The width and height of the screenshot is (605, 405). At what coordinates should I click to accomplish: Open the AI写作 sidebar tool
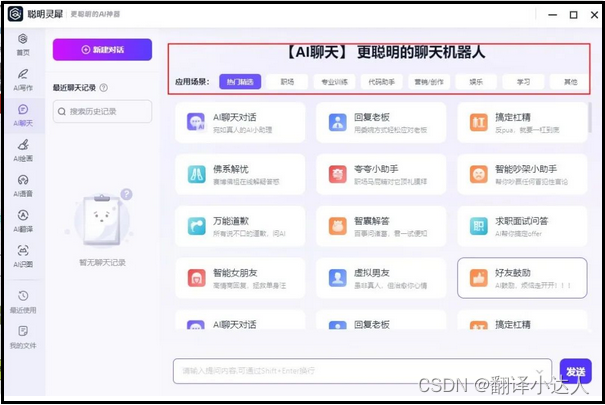(x=23, y=80)
